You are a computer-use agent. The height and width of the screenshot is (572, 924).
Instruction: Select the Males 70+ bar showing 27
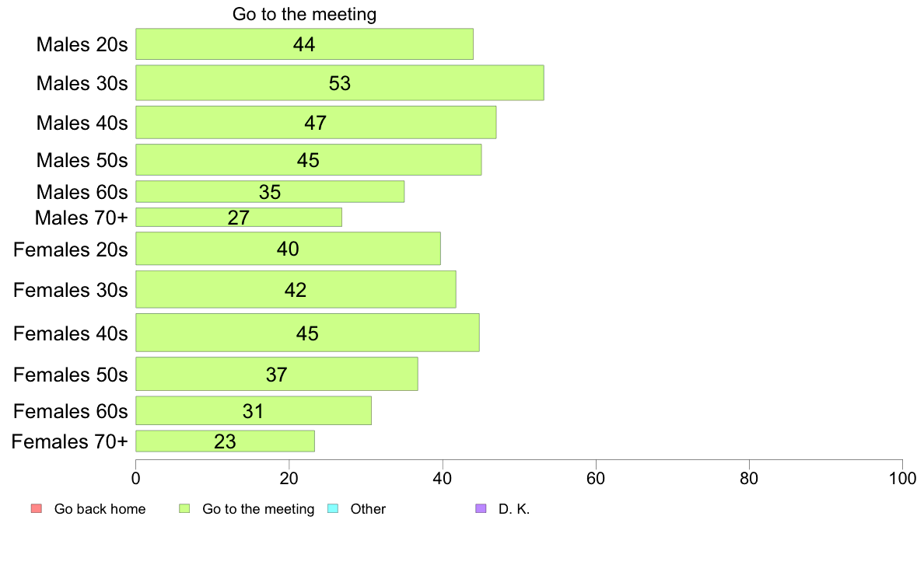coord(239,218)
